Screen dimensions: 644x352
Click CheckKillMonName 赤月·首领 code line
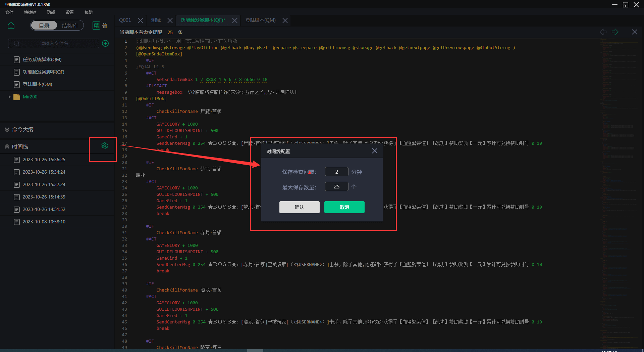click(189, 233)
